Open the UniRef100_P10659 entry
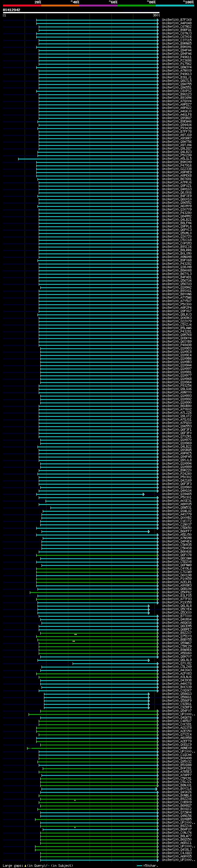197x868 pixels. [176, 579]
